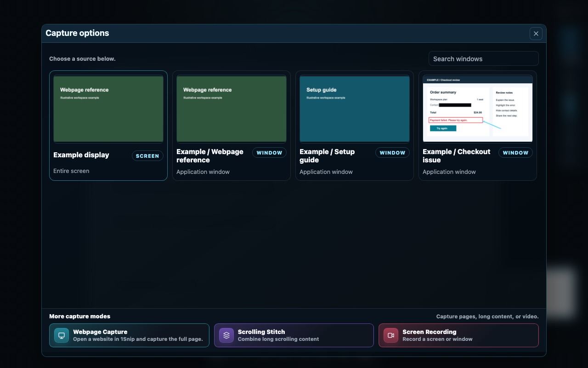The image size is (588, 368).
Task: Click "Application window" under Checkout issue
Action: click(449, 172)
